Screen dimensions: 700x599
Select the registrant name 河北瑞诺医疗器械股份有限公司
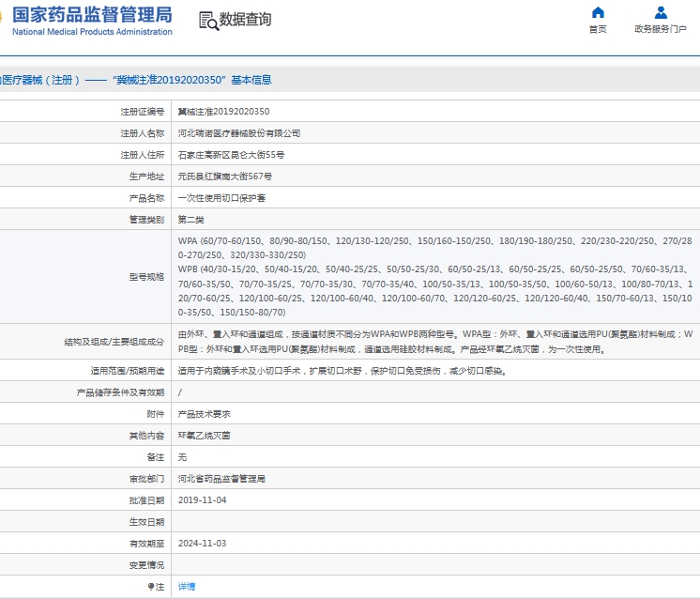click(x=239, y=133)
